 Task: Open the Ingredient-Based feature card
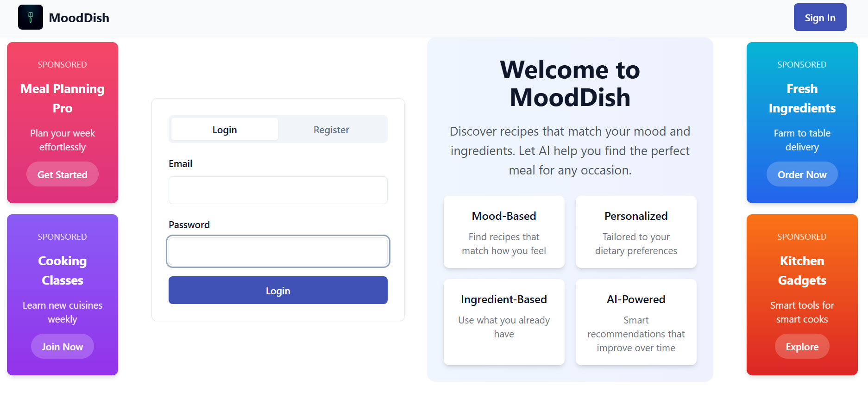[x=504, y=322]
